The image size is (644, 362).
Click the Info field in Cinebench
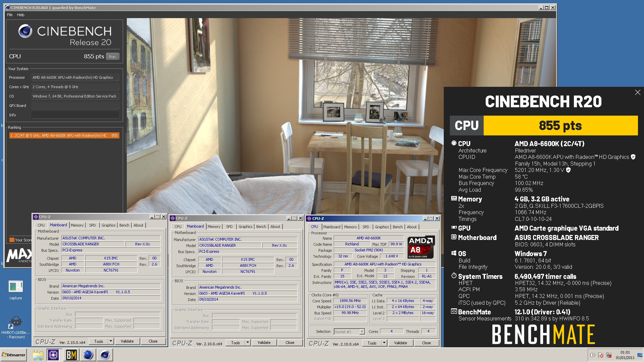[75, 115]
